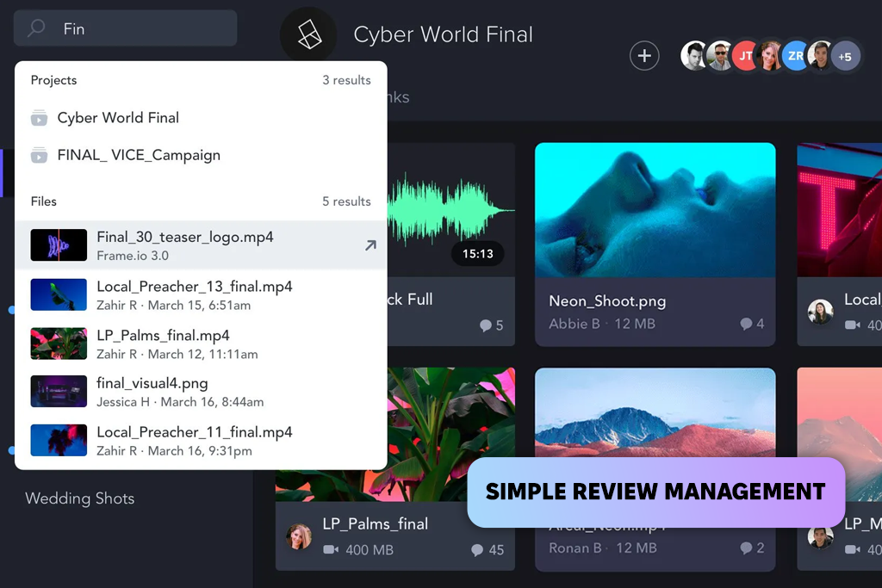Image resolution: width=882 pixels, height=588 pixels.
Task: Open the LP_Palms_final card title
Action: 376,523
